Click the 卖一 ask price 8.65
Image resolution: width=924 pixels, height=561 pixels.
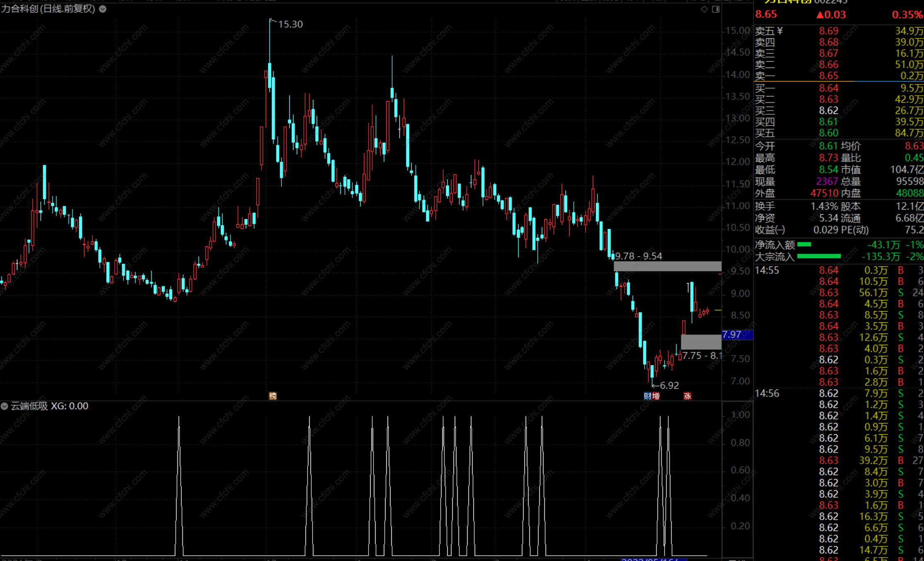[x=828, y=76]
